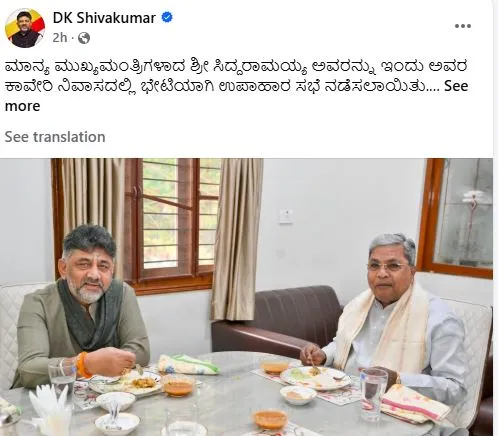Open the post options three-dots menu
The width and height of the screenshot is (498, 436).
click(x=463, y=26)
